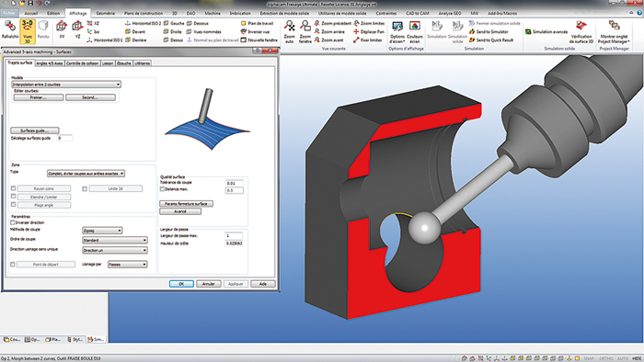
Task: Click Zoom précédent
Action: click(x=332, y=23)
